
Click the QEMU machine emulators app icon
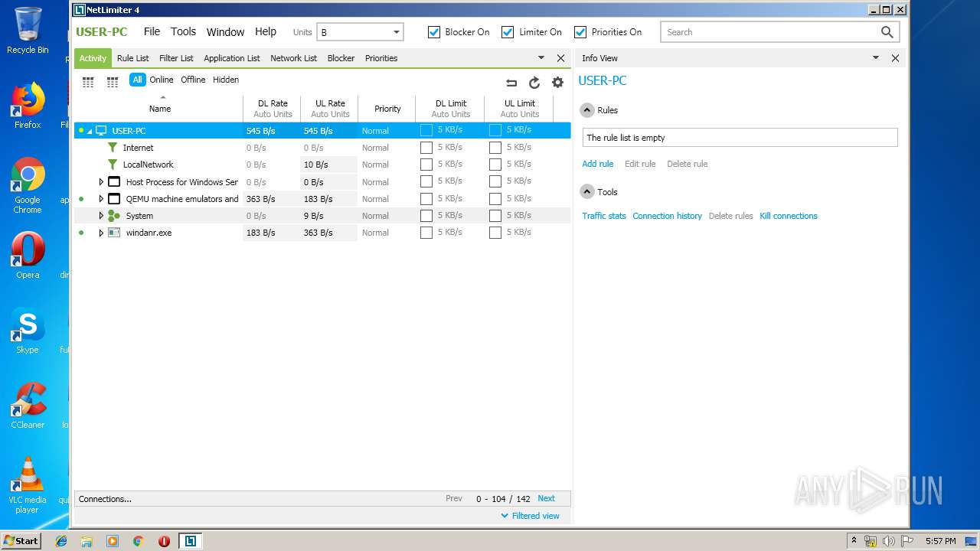[114, 199]
